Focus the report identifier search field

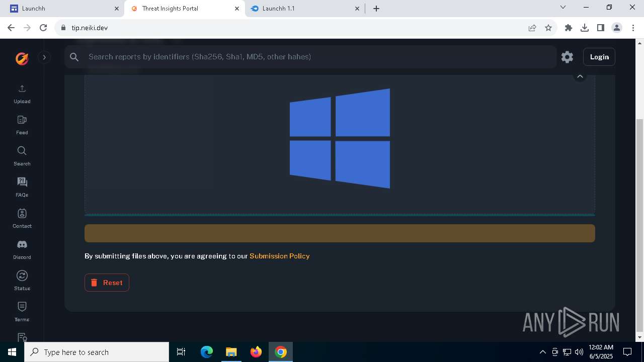(x=310, y=57)
